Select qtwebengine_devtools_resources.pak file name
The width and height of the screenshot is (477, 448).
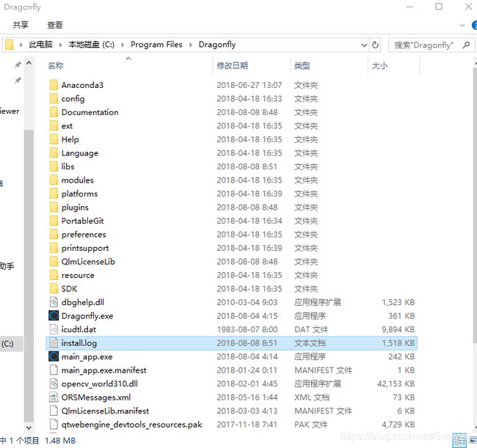(x=131, y=425)
